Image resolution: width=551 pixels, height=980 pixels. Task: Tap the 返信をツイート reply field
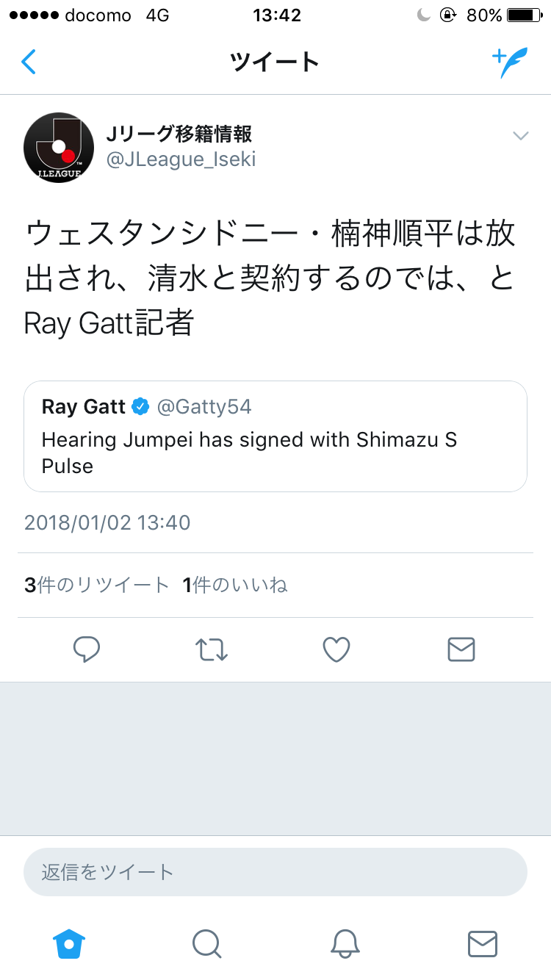tap(275, 872)
